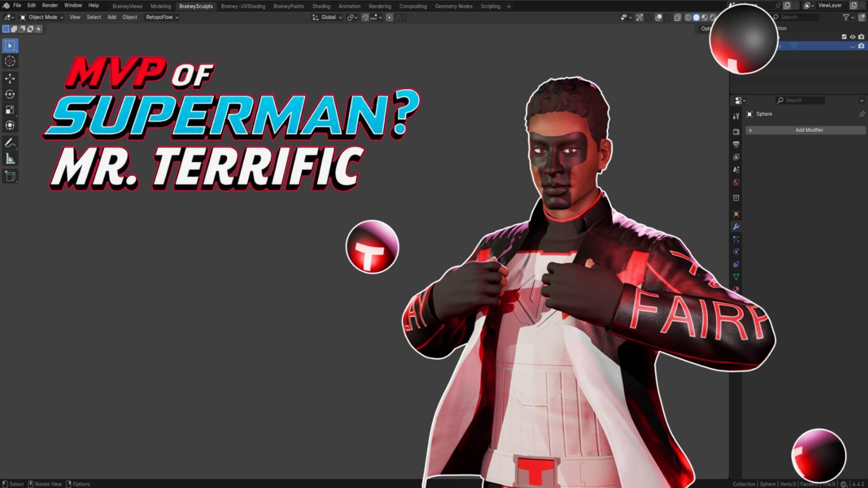Uncheck the collection checkbox in the outliner

tap(844, 36)
